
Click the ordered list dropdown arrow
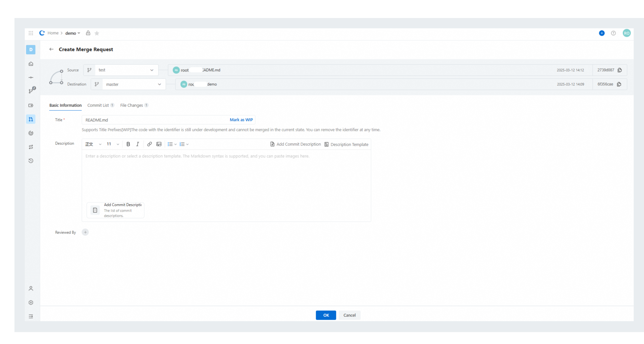coord(187,144)
